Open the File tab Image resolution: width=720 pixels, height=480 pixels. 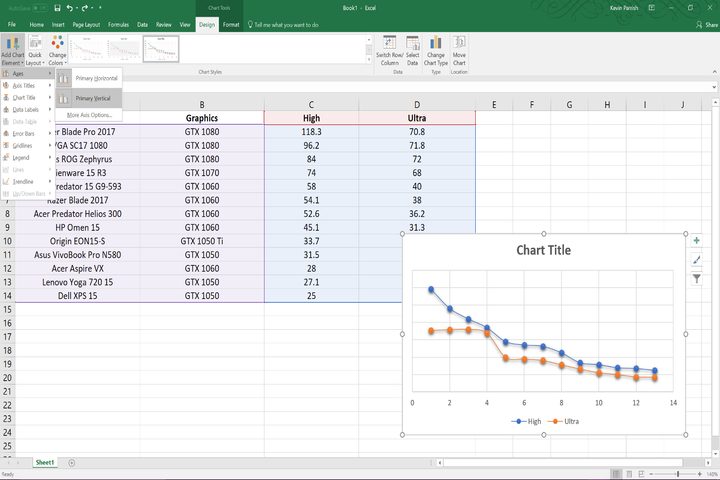(x=12, y=24)
